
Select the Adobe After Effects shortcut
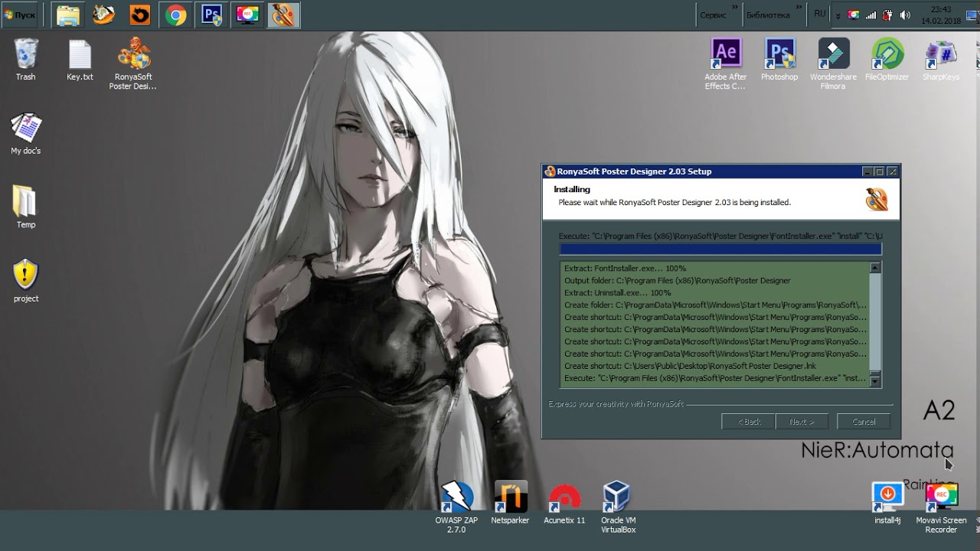pyautogui.click(x=726, y=64)
